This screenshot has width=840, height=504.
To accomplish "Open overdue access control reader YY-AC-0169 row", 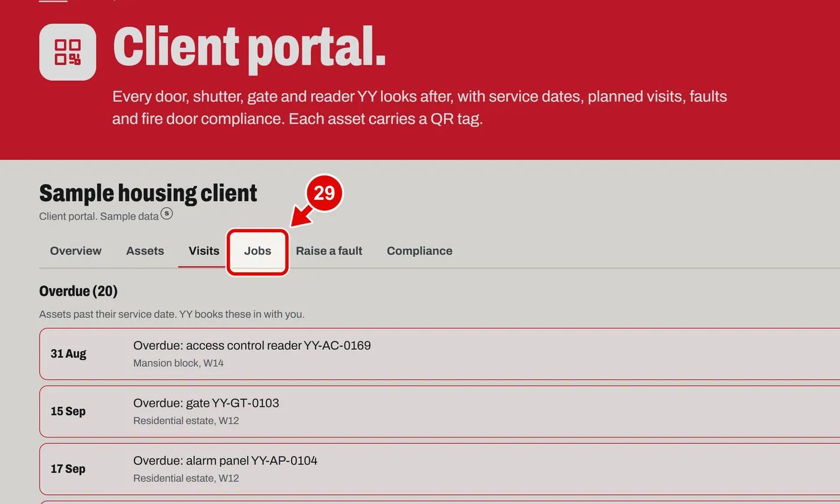I will click(440, 354).
